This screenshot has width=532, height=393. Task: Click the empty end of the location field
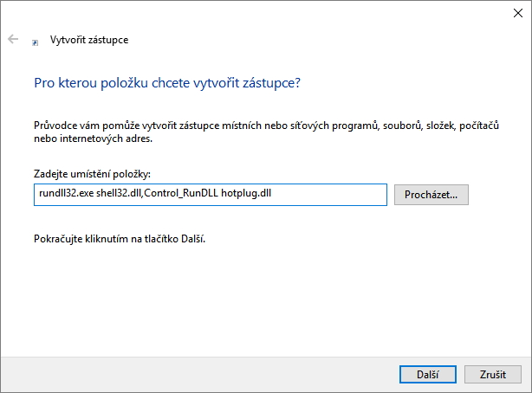(338, 195)
